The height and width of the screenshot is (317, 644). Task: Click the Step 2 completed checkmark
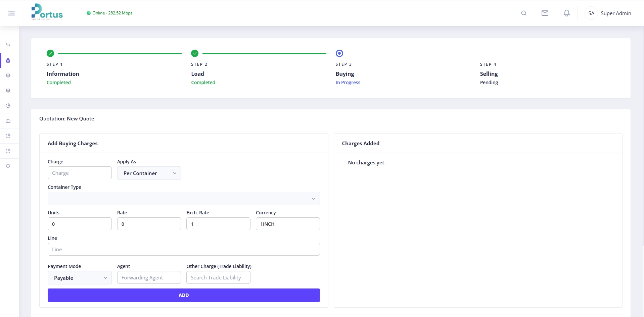[x=195, y=53]
